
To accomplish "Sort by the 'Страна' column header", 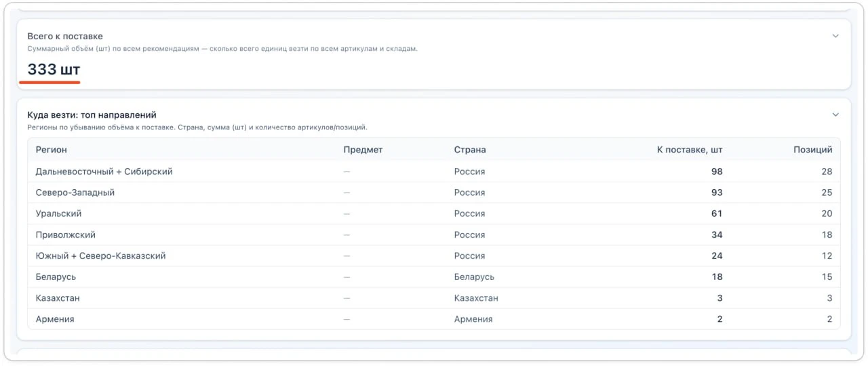I will click(x=470, y=150).
